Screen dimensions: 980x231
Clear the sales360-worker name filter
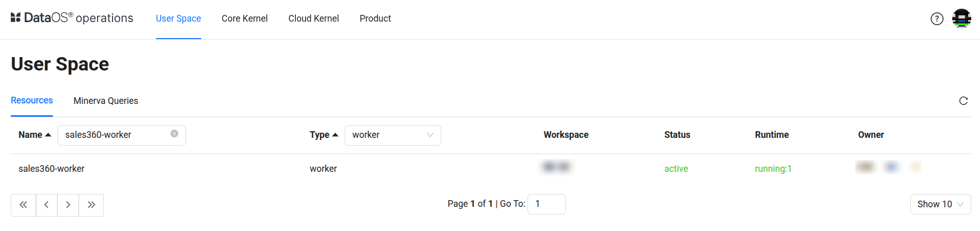tap(175, 134)
